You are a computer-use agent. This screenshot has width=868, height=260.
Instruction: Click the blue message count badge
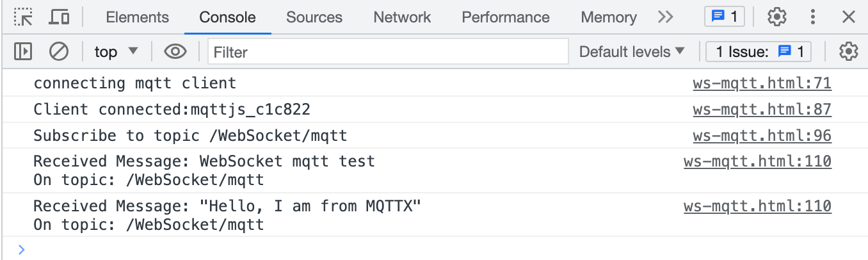[x=725, y=17]
